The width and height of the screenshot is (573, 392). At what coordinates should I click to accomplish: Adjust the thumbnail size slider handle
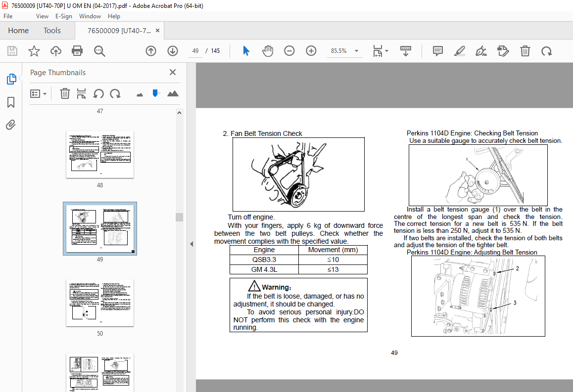[156, 93]
